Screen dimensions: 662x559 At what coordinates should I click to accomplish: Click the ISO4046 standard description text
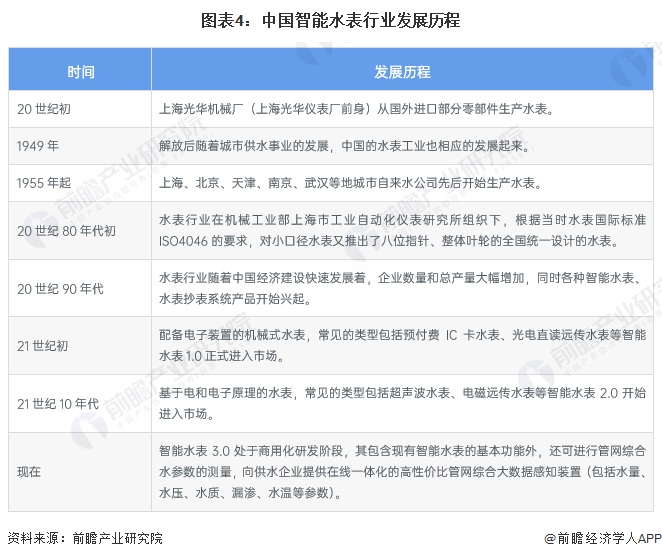402,231
